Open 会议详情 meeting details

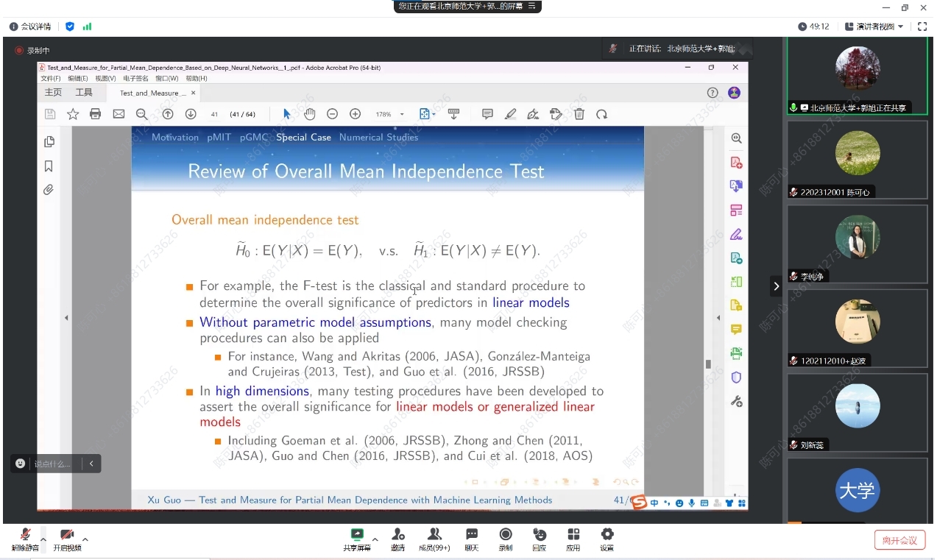coord(30,26)
